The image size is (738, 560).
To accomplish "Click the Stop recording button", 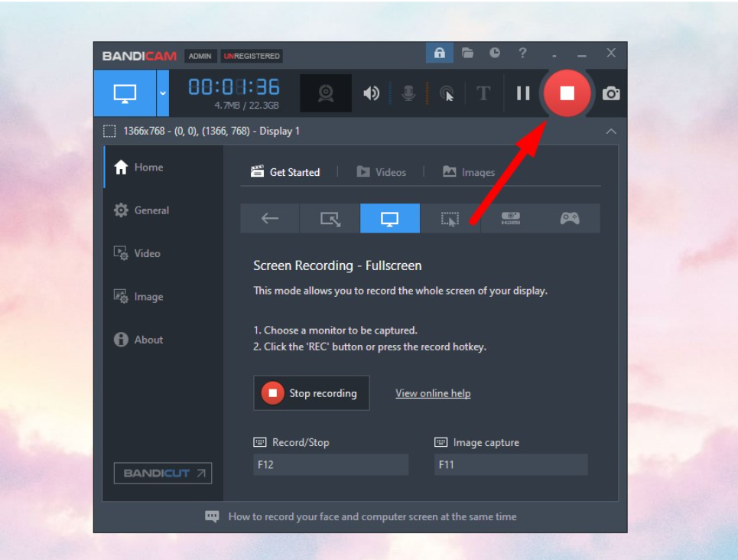I will click(x=311, y=393).
